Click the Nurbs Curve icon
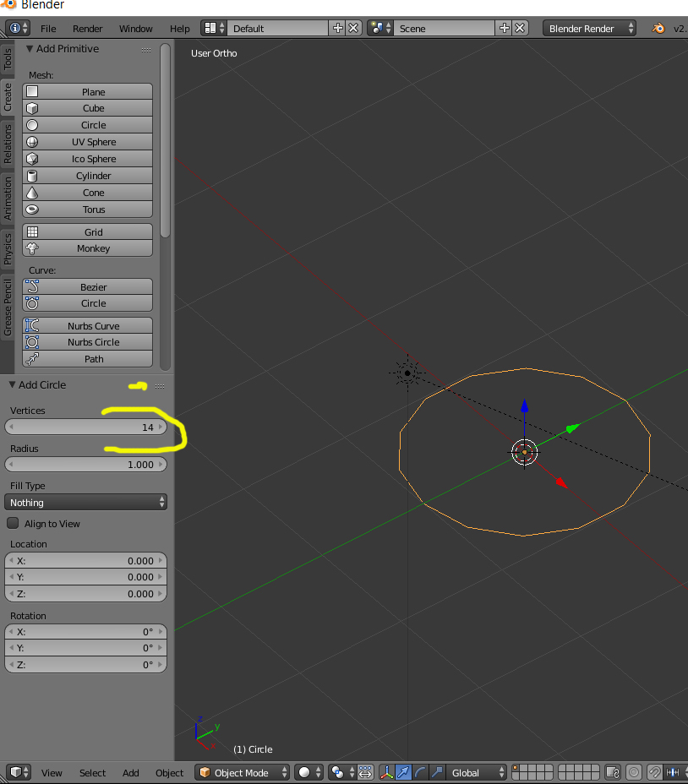This screenshot has height=784, width=688. tap(32, 325)
